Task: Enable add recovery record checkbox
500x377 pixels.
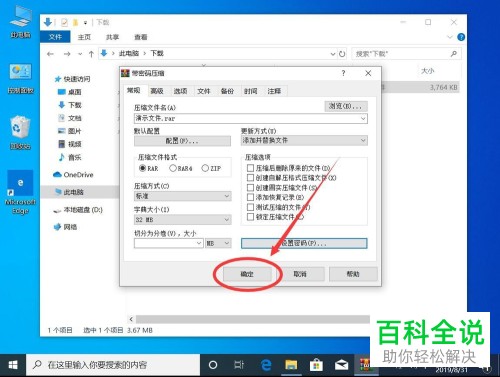Action: click(250, 197)
